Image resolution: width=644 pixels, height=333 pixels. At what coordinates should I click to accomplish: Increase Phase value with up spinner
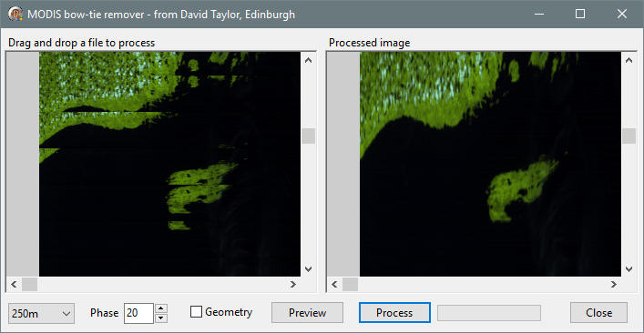coord(162,308)
